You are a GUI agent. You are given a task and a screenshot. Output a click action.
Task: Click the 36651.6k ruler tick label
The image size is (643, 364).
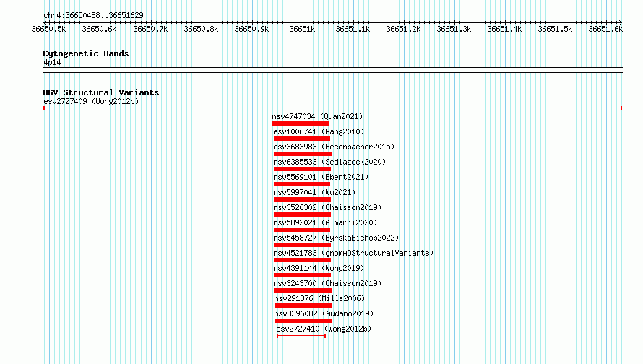(x=605, y=29)
